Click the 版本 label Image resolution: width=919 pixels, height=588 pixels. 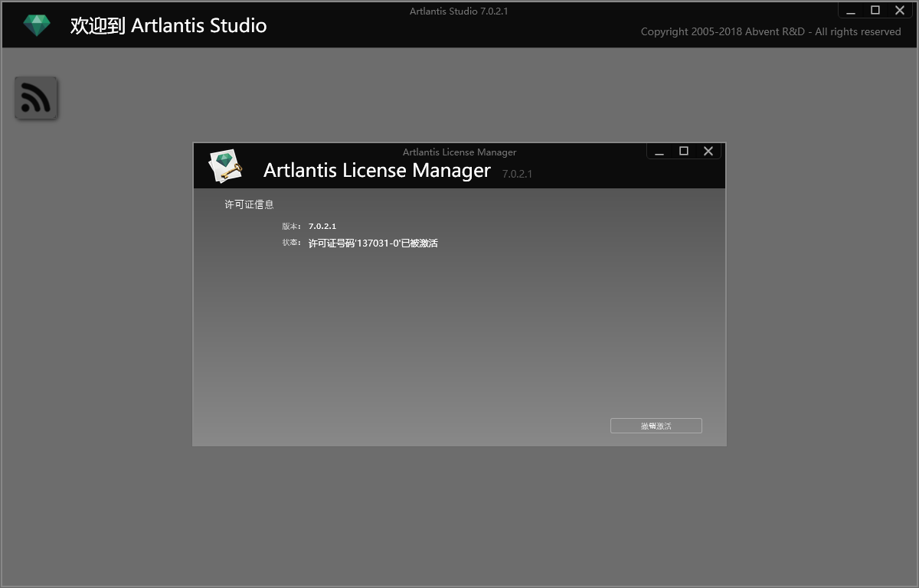point(290,226)
